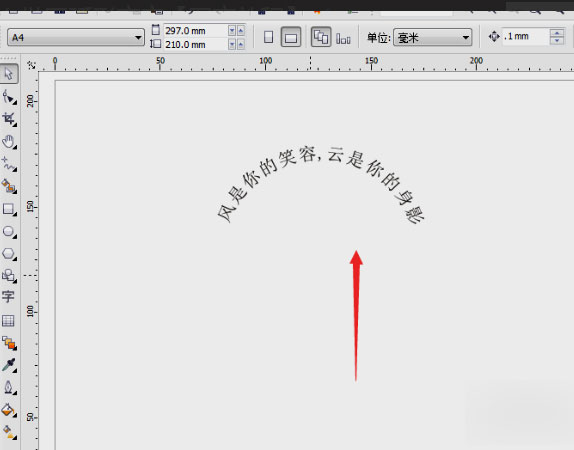
Task: Set page to landscape orientation
Action: click(x=291, y=37)
